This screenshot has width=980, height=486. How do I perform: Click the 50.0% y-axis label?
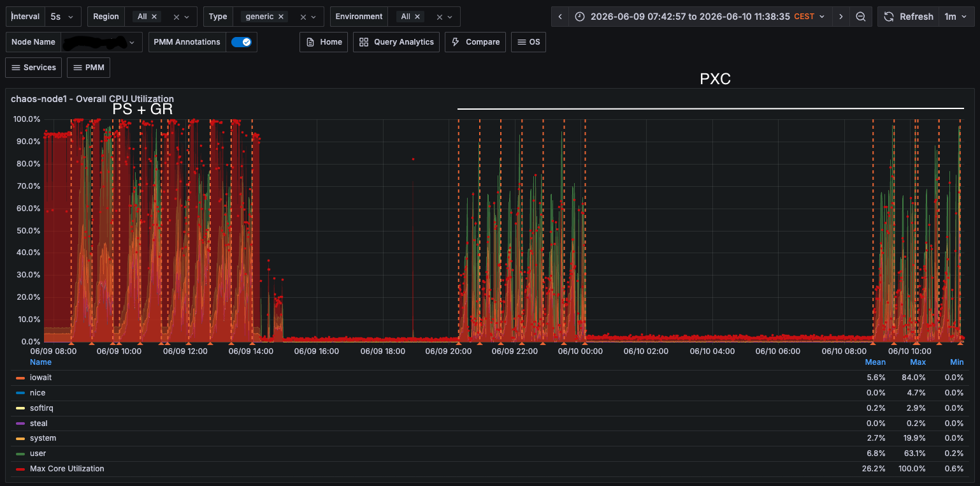[x=29, y=230]
